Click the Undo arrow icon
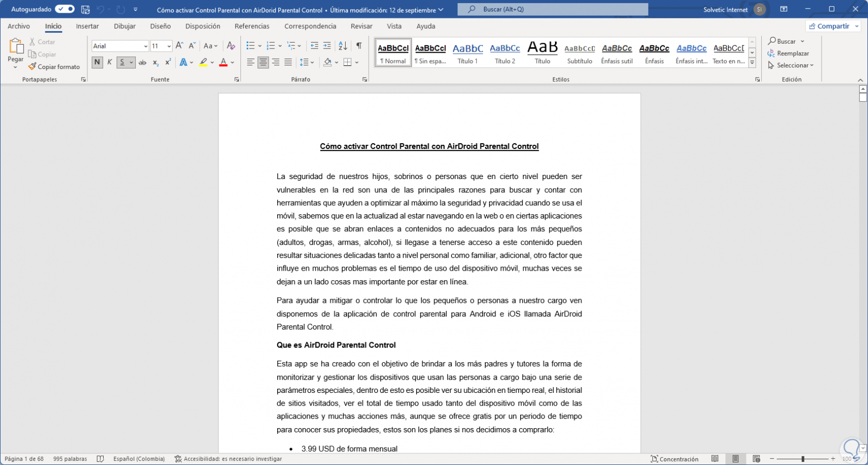The height and width of the screenshot is (465, 868). tap(100, 9)
